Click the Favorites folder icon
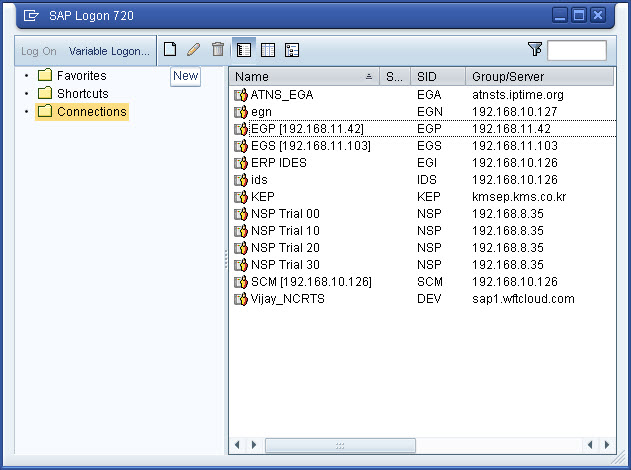 tap(45, 75)
